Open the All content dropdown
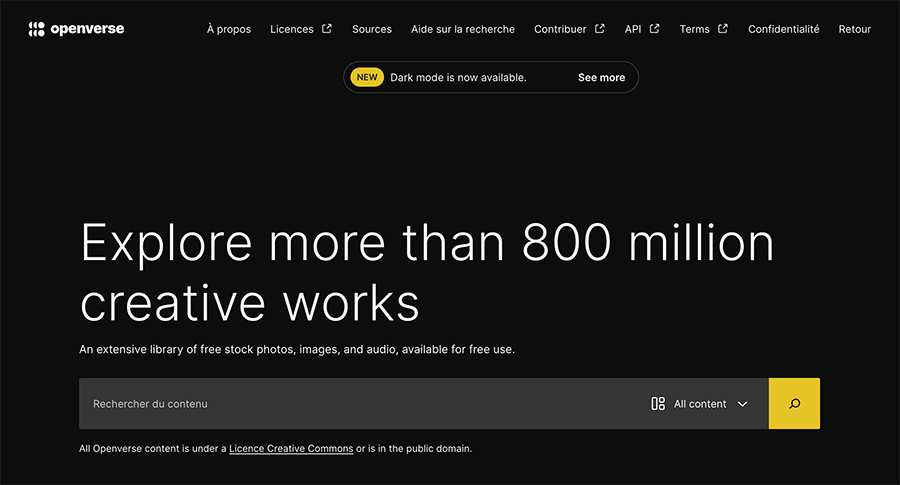The width and height of the screenshot is (900, 485). click(699, 403)
